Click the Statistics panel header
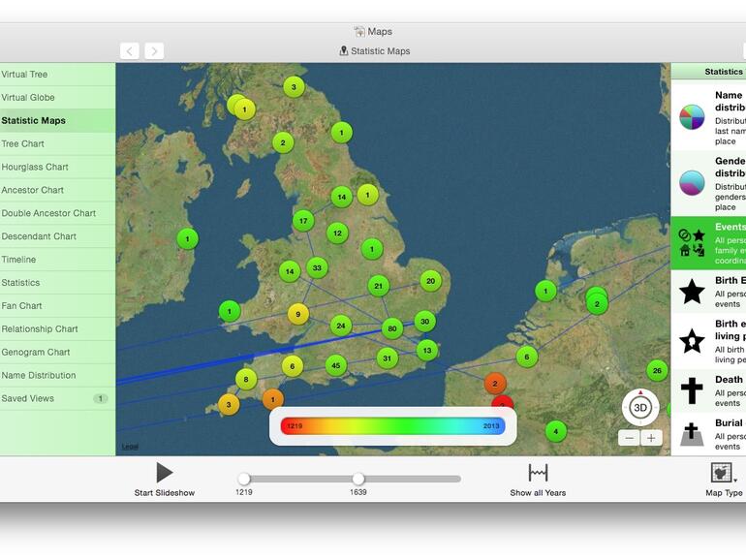Screen dimensions: 746x560 point(708,72)
